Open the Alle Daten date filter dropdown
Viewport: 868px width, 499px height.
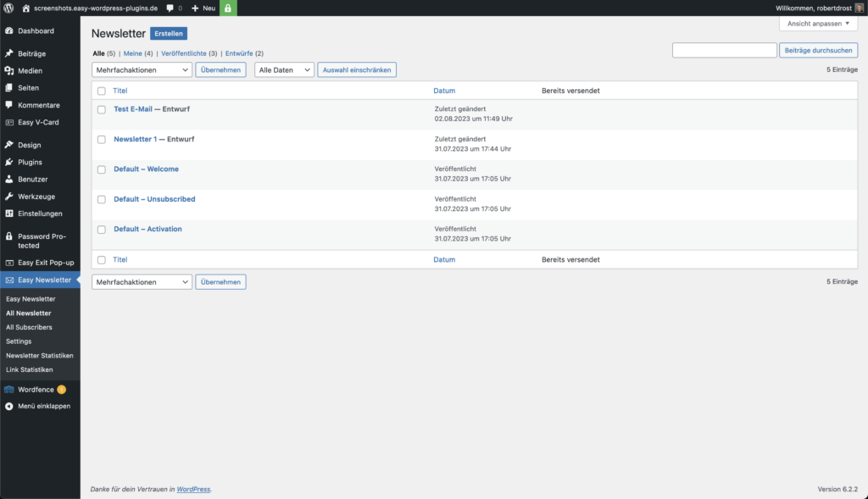pyautogui.click(x=284, y=69)
